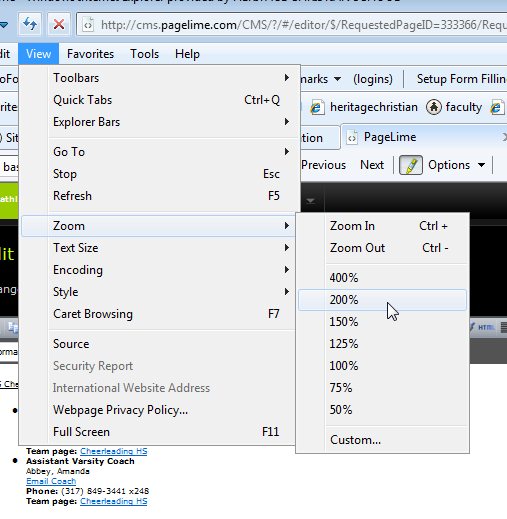507x519 pixels.
Task: Click the highlighter pen icon
Action: pos(411,165)
